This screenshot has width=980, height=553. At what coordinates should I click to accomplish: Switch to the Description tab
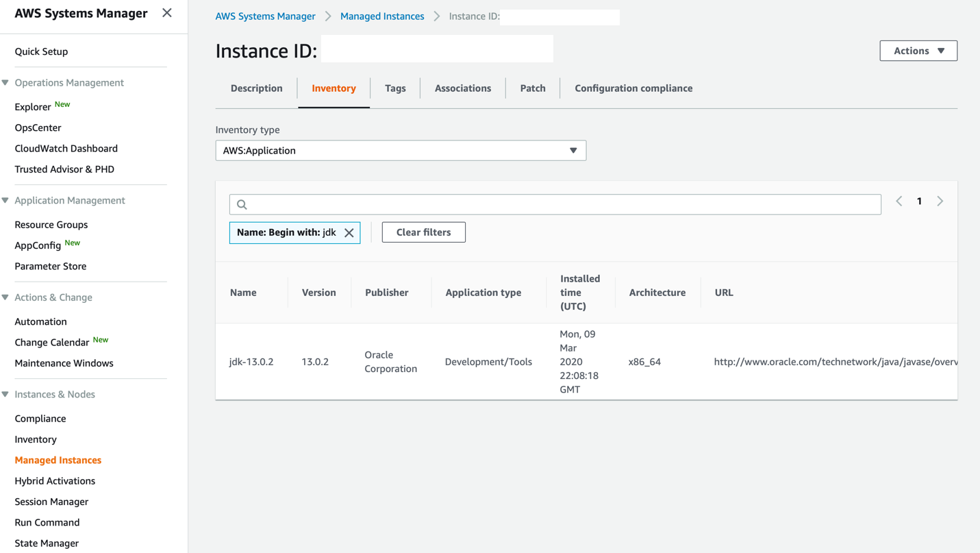[x=256, y=88]
